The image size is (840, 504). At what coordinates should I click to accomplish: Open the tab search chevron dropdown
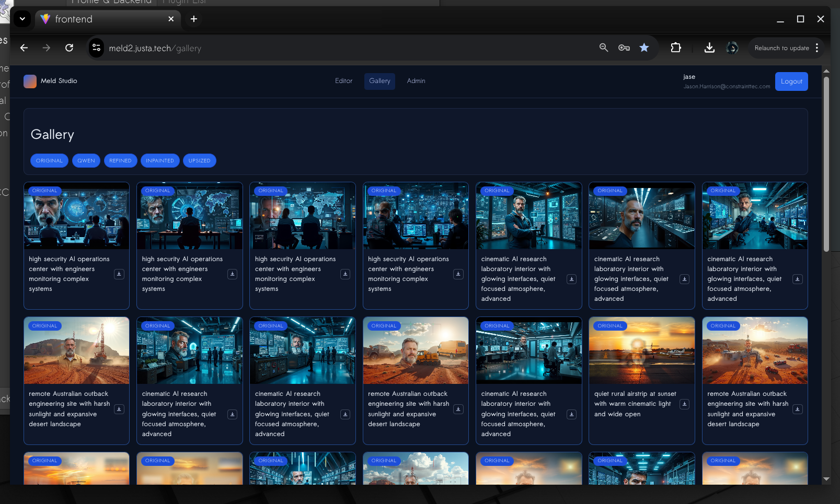point(22,19)
